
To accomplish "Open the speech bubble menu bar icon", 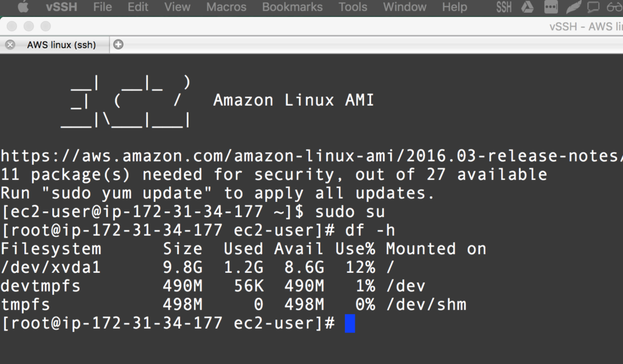I will click(594, 7).
